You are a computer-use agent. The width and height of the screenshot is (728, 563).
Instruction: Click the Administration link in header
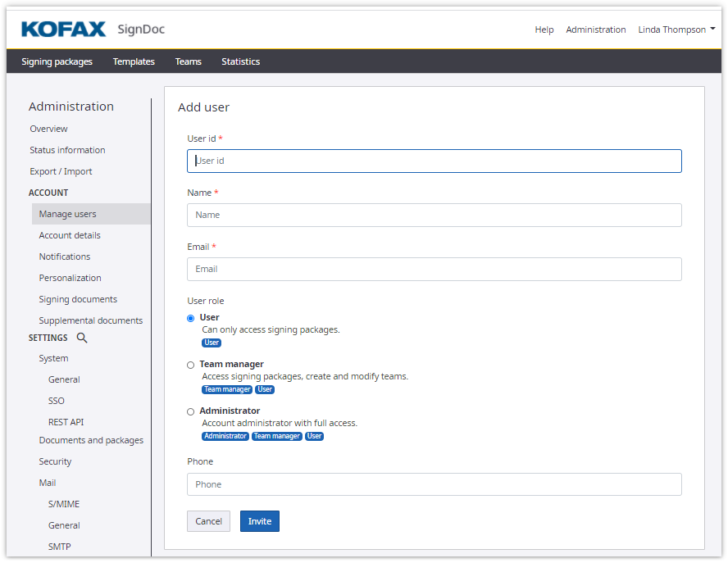(595, 30)
